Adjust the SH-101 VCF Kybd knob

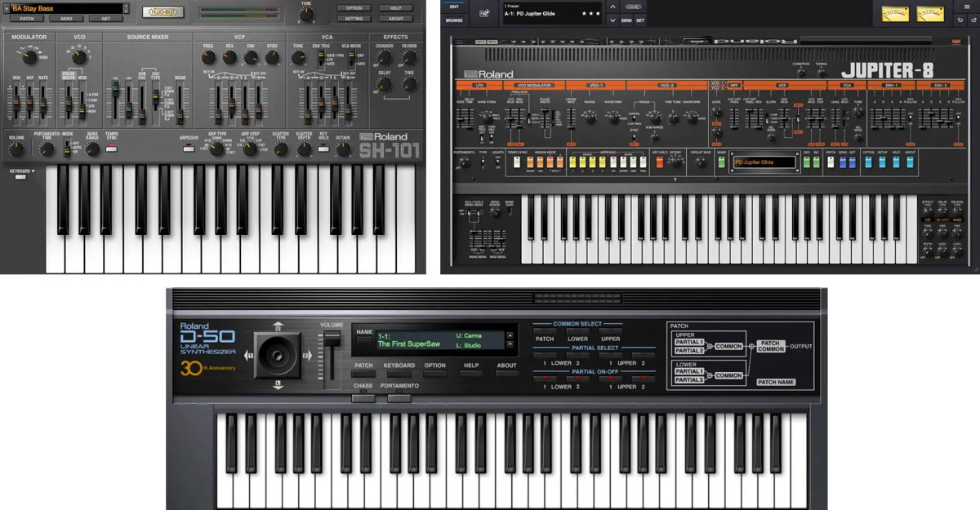pyautogui.click(x=272, y=56)
